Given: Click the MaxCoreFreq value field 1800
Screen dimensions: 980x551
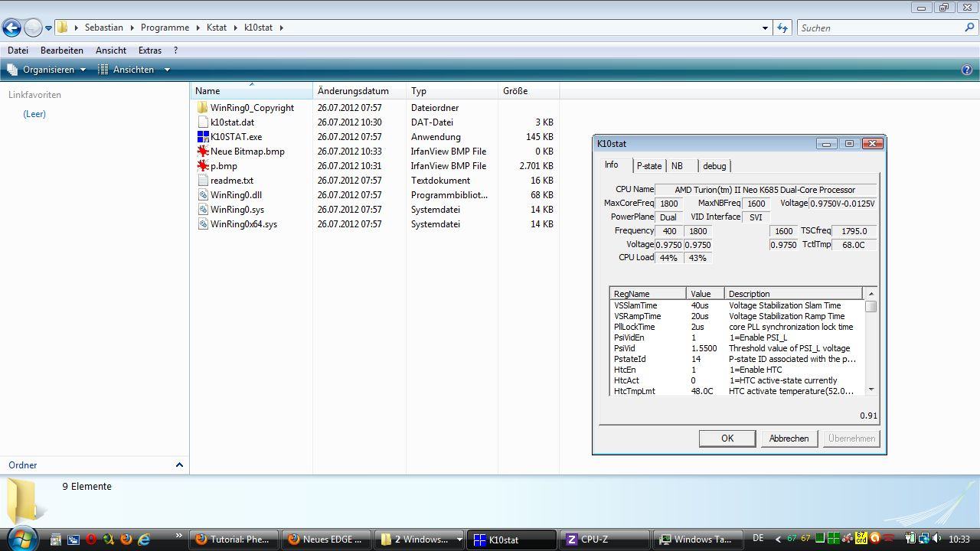Looking at the screenshot, I should [669, 204].
